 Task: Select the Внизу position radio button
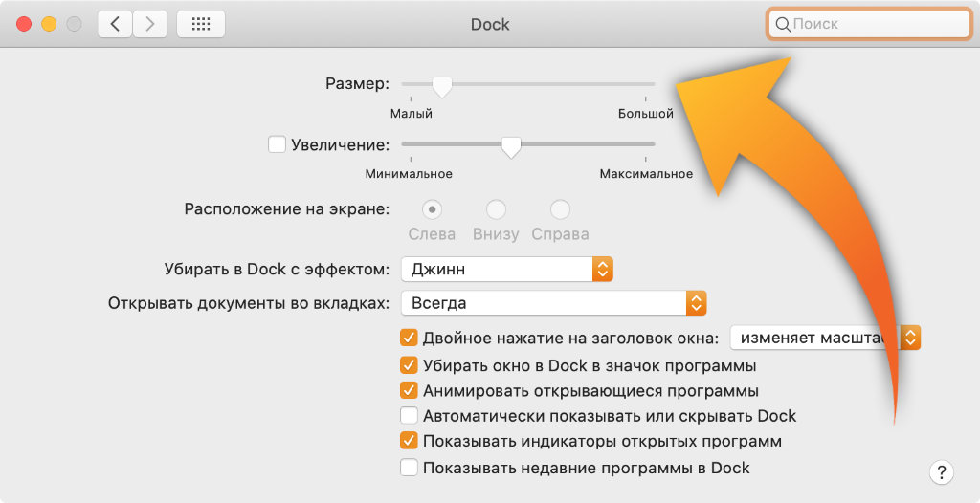[x=496, y=209]
